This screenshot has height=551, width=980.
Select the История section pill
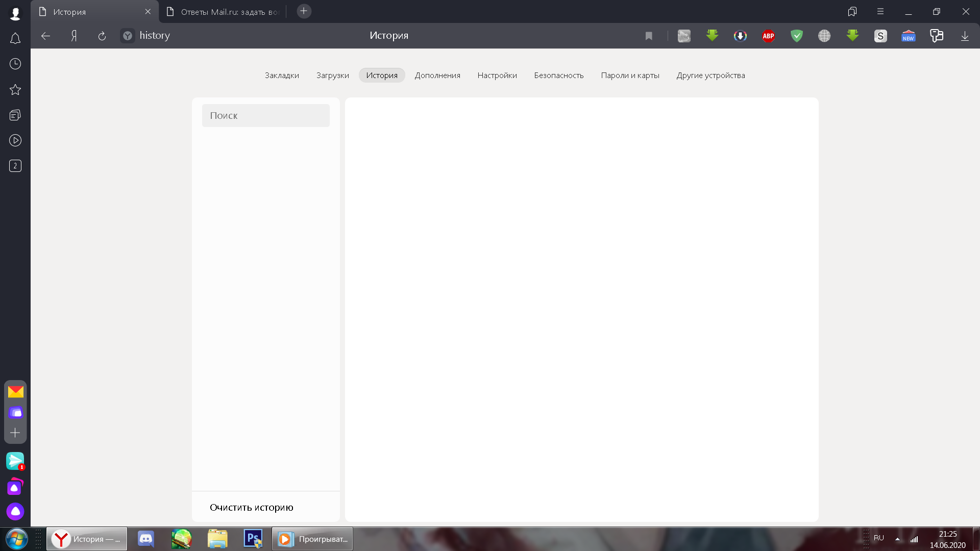382,75
